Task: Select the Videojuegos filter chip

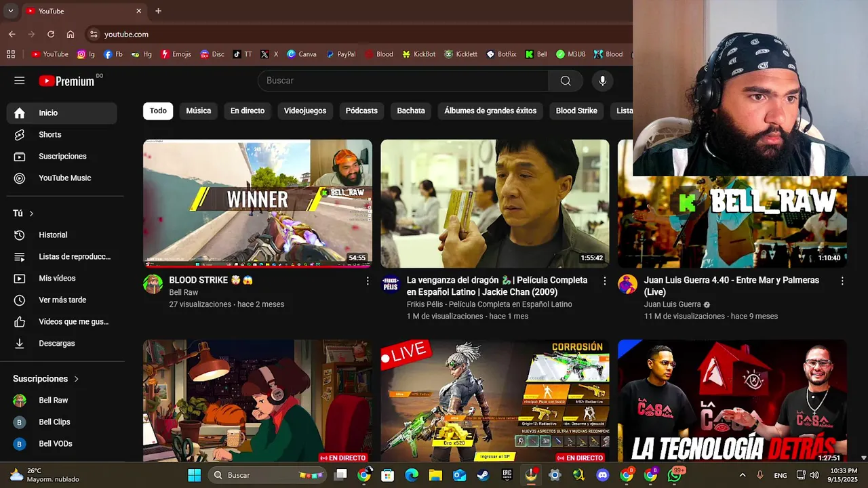Action: point(305,111)
